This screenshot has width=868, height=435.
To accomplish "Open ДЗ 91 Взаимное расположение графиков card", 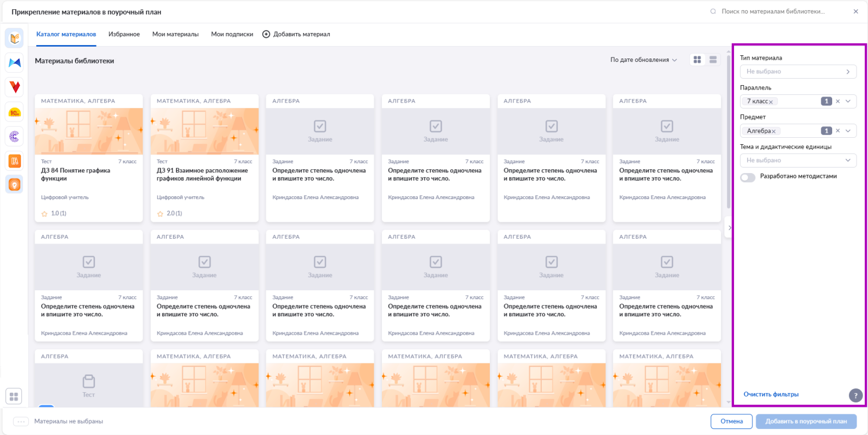I will 205,158.
